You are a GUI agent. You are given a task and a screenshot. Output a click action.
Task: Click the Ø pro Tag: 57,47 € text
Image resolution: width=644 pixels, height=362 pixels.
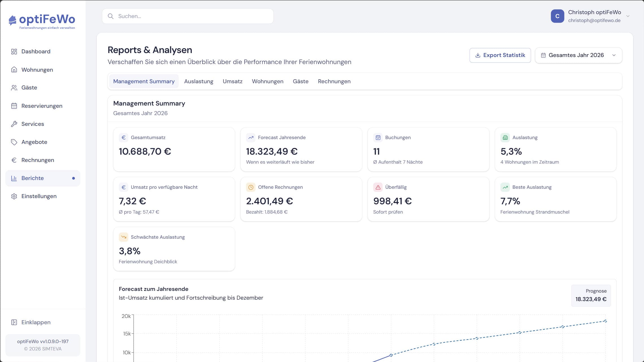point(139,212)
